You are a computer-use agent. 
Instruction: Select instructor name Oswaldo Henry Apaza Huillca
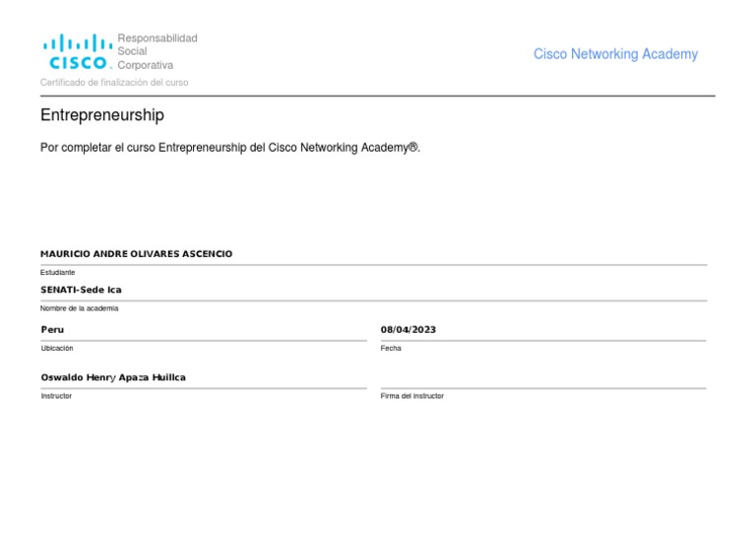(x=113, y=377)
